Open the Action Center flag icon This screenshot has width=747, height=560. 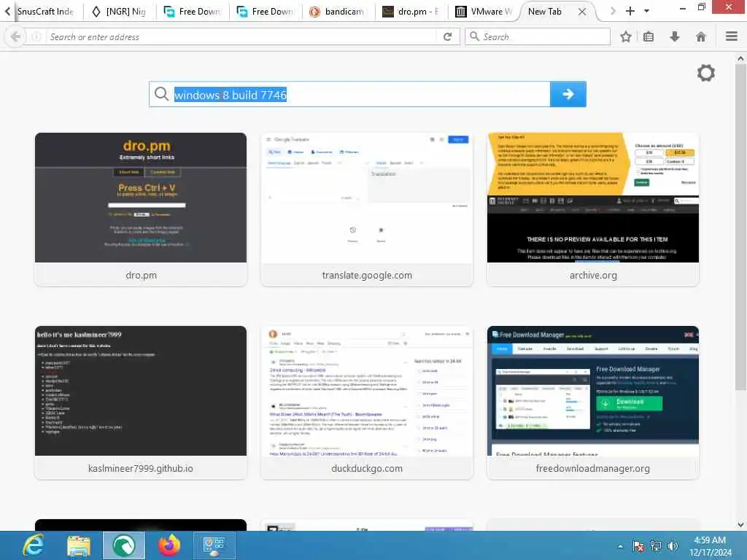click(x=638, y=546)
